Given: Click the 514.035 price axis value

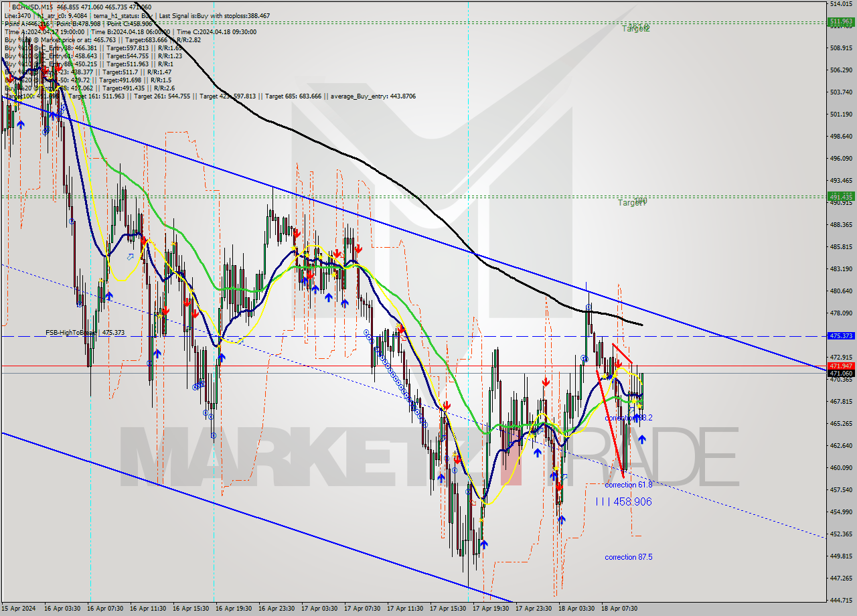Looking at the screenshot, I should [841, 4].
